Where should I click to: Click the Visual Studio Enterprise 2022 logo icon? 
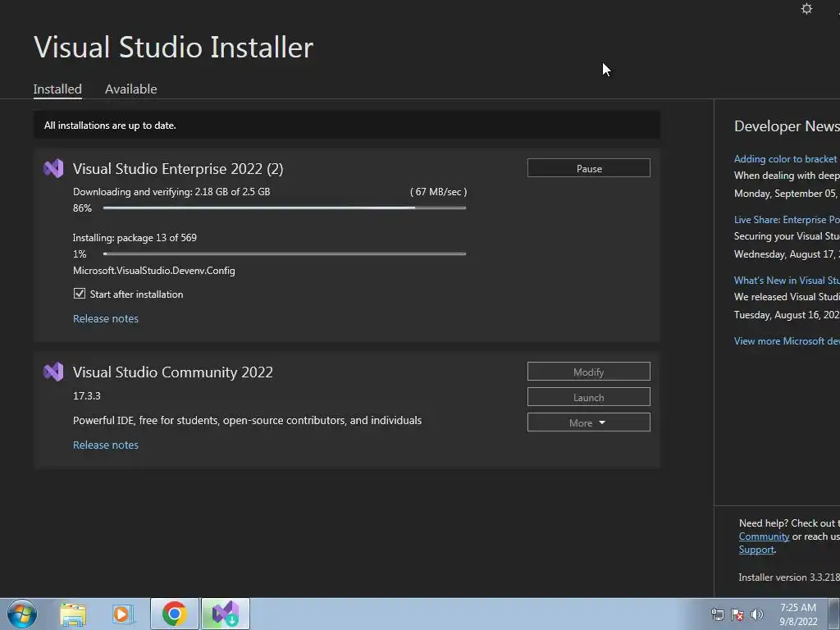[x=53, y=169]
